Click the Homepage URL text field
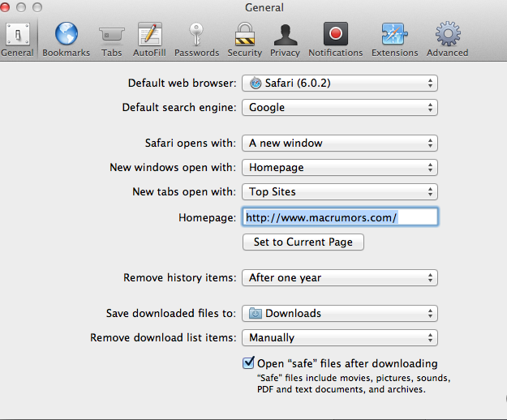 pyautogui.click(x=340, y=217)
